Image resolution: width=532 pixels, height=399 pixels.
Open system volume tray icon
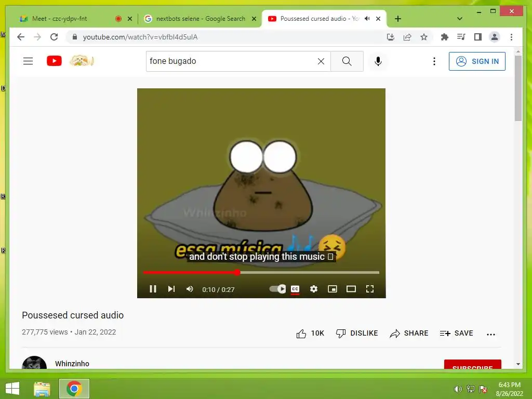click(x=458, y=389)
